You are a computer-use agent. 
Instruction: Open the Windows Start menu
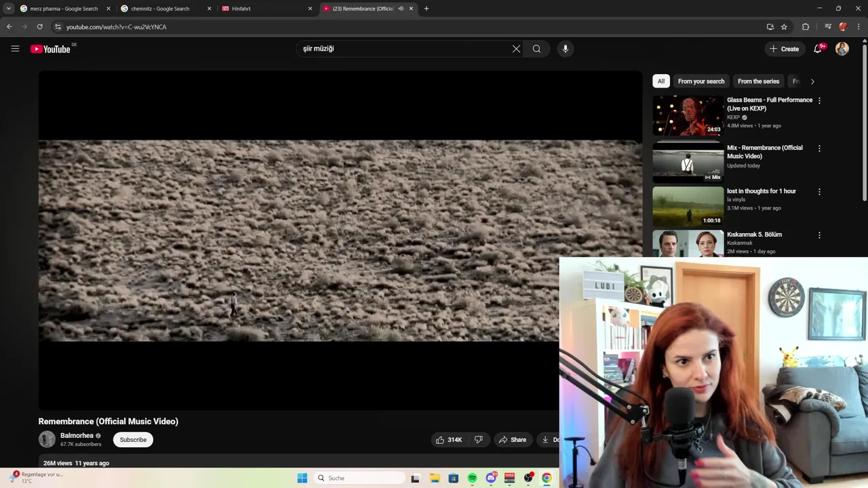tap(302, 478)
